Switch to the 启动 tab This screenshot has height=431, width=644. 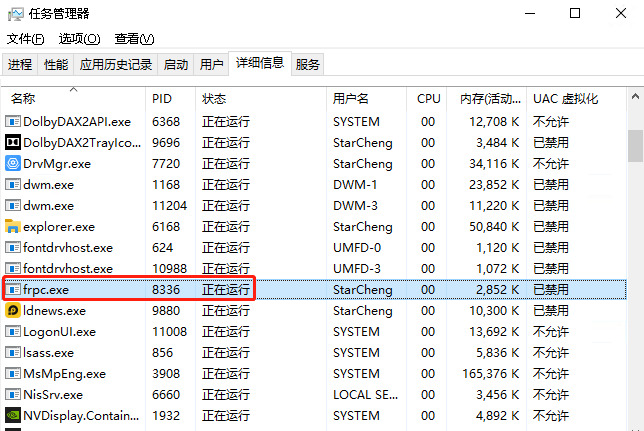coord(176,65)
